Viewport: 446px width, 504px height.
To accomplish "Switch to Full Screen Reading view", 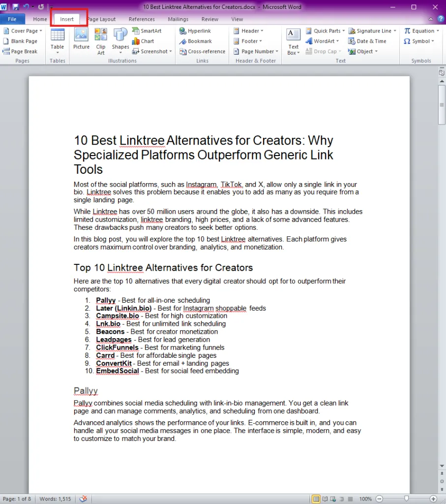I will [325, 499].
